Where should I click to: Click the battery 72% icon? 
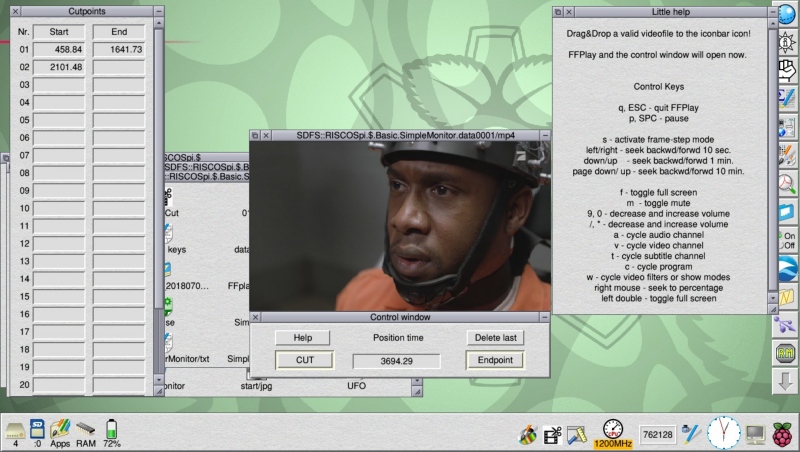coord(111,430)
